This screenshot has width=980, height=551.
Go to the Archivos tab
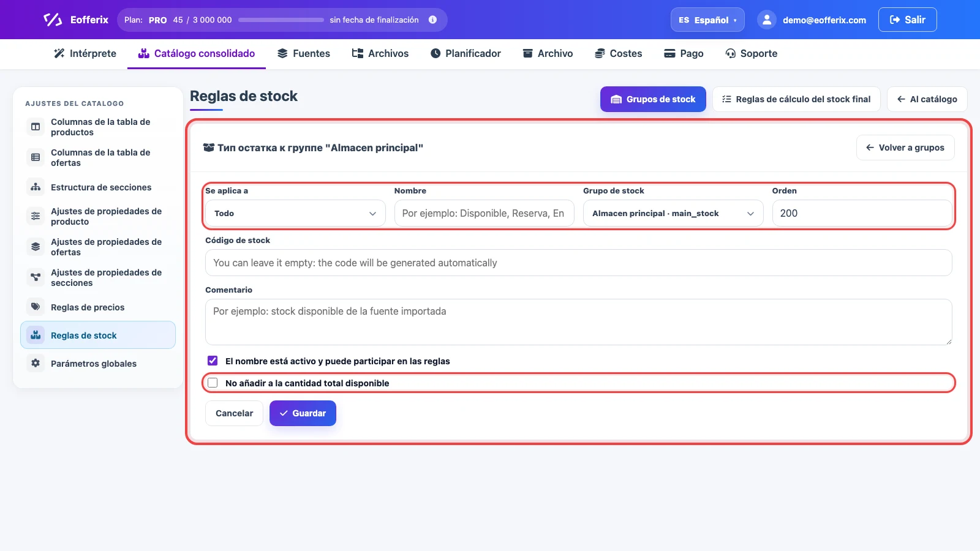(380, 53)
